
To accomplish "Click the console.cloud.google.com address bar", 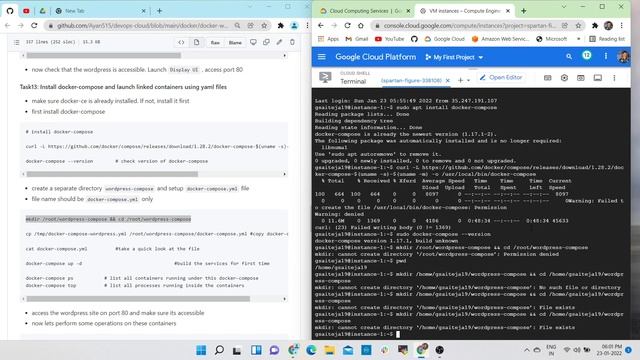I will coord(469,25).
